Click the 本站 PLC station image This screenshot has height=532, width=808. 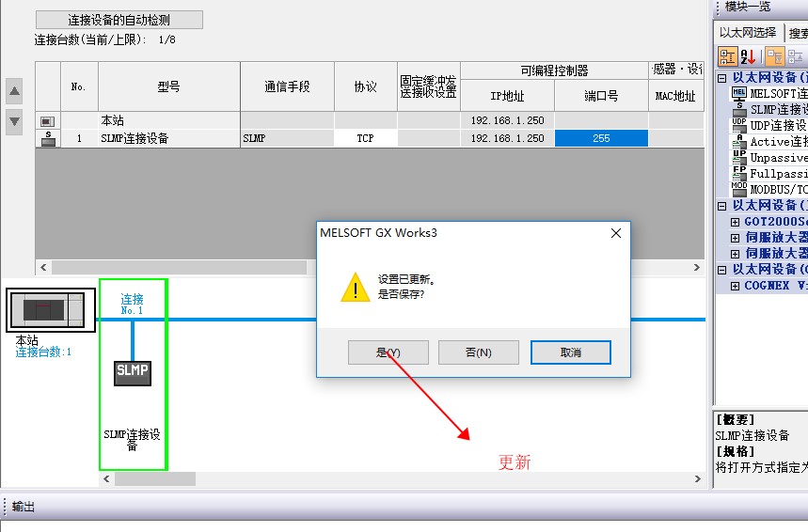51,310
